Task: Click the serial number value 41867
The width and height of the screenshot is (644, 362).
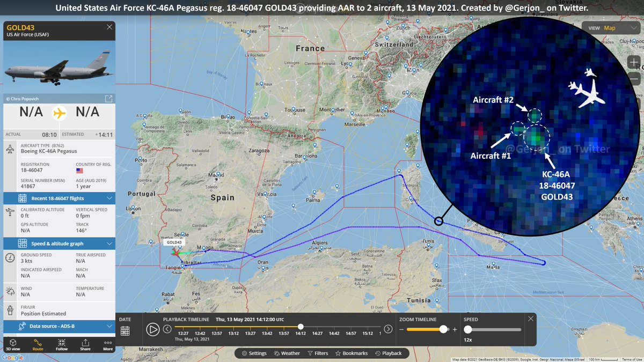Action: pyautogui.click(x=28, y=186)
